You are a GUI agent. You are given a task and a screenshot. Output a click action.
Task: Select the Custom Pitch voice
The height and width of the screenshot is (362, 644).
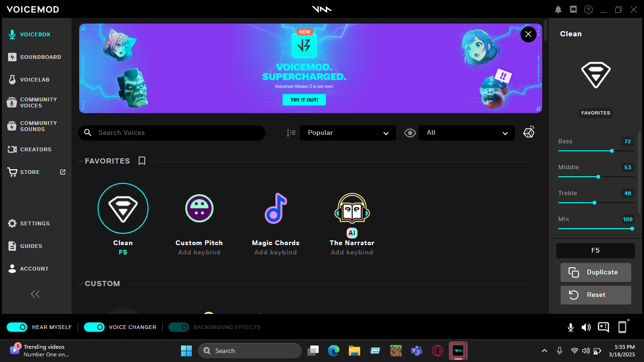[x=199, y=208]
